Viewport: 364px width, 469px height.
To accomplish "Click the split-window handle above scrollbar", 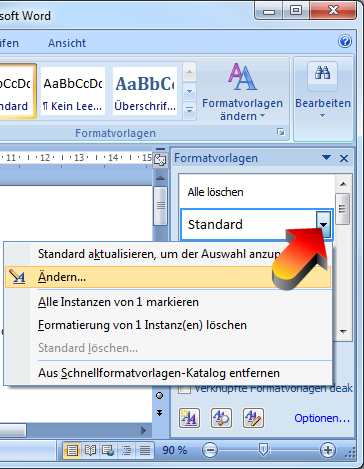I will 160,149.
